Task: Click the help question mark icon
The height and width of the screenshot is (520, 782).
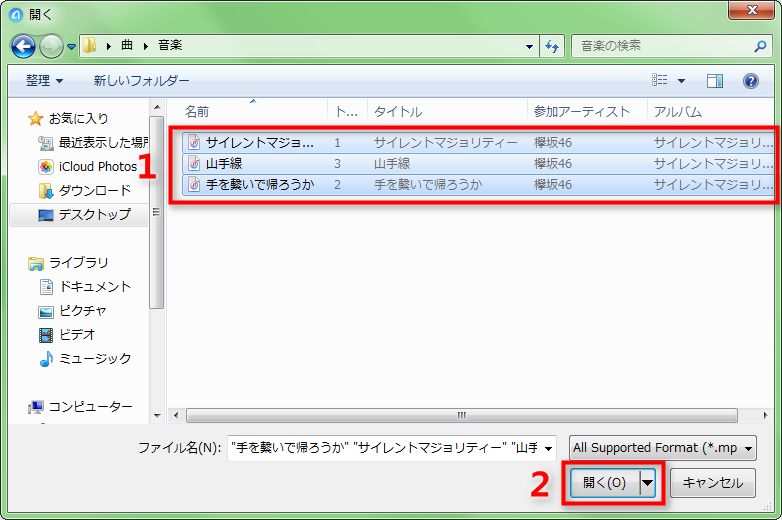Action: [751, 81]
